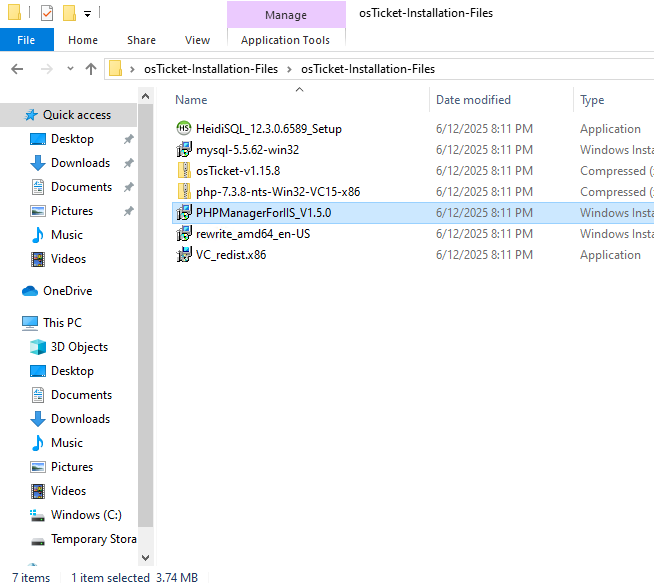
Task: Select the osTicket-v1.15.8 zip icon
Action: [x=184, y=171]
